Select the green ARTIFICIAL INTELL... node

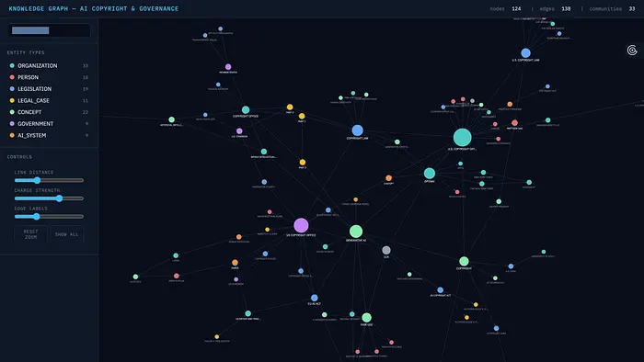click(x=172, y=119)
